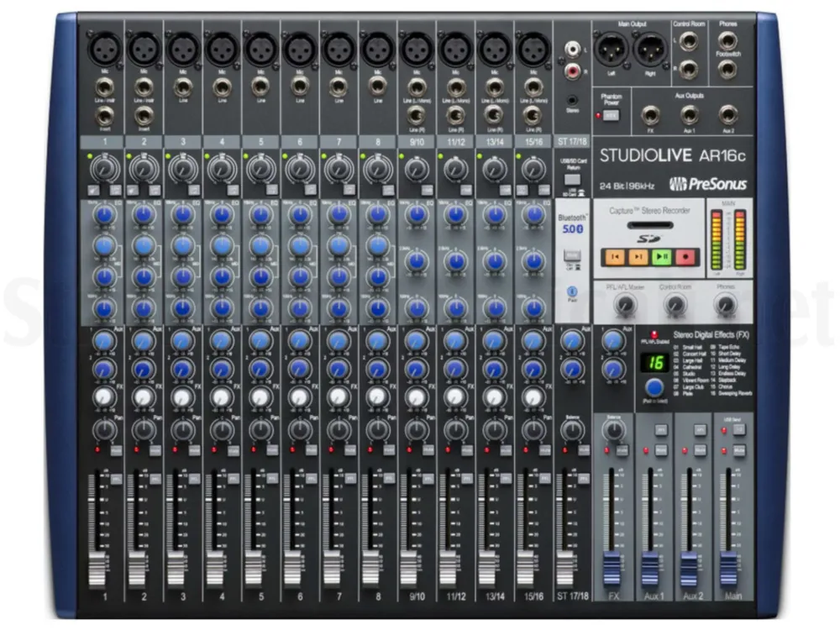This screenshot has width=840, height=630.
Task: Click the 'STUDIOLIVE AR16c' model label
Action: click(x=673, y=155)
